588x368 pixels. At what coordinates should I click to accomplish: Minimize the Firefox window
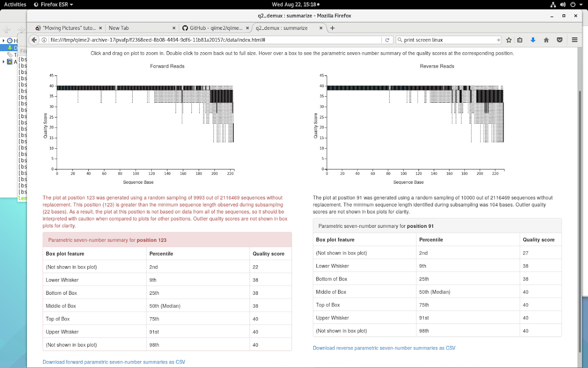point(552,16)
